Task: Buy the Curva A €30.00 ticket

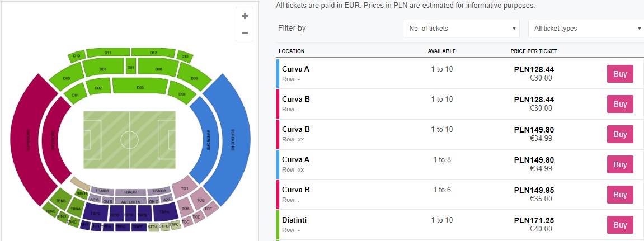Action: click(620, 74)
